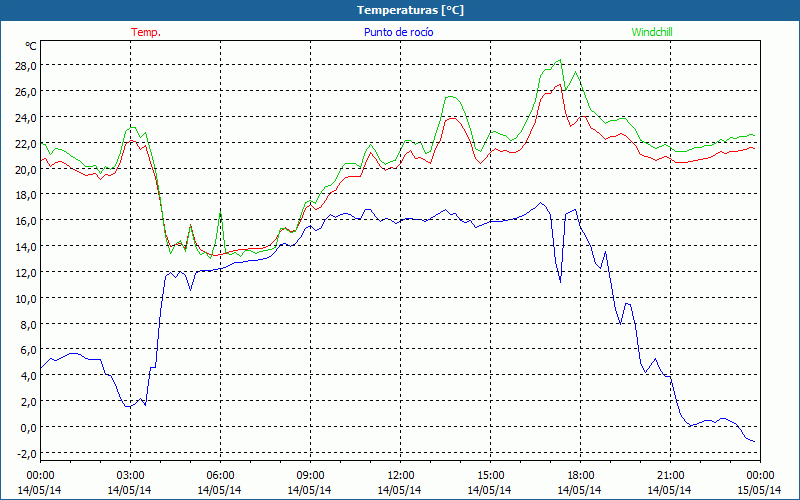This screenshot has width=800, height=500.
Task: Click the 0,0 y-axis value
Action: (x=28, y=428)
